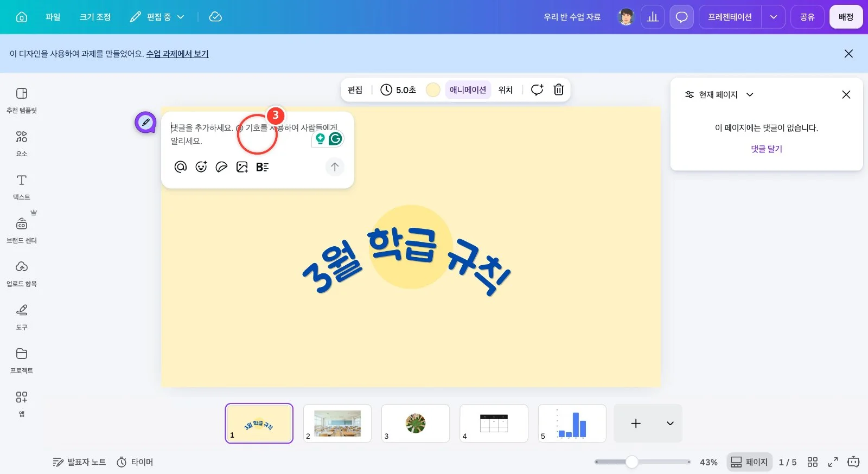Viewport: 868px width, 474px height.
Task: Open 추천 템플릿 panel
Action: (x=22, y=100)
